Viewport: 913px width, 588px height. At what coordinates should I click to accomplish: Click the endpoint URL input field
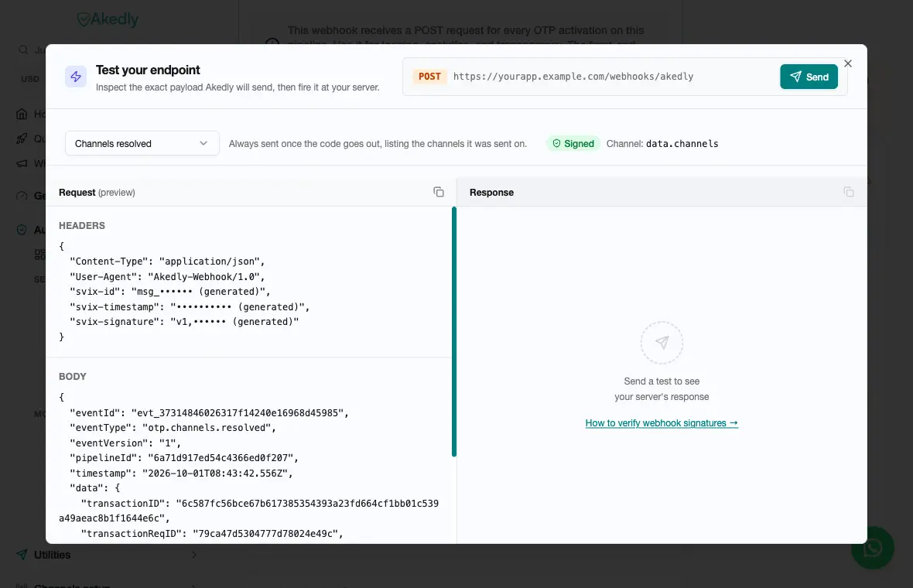613,77
